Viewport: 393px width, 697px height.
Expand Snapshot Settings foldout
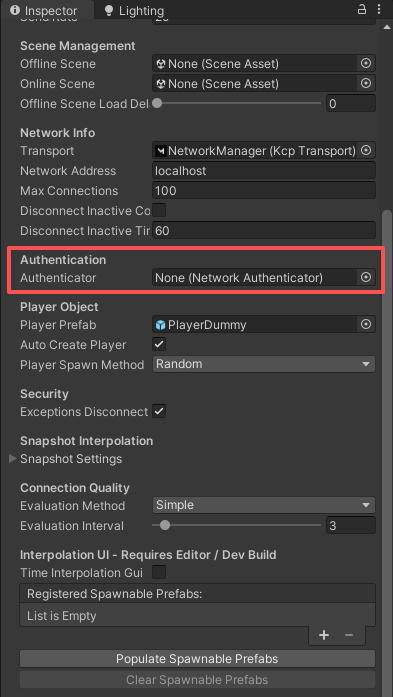click(13, 458)
